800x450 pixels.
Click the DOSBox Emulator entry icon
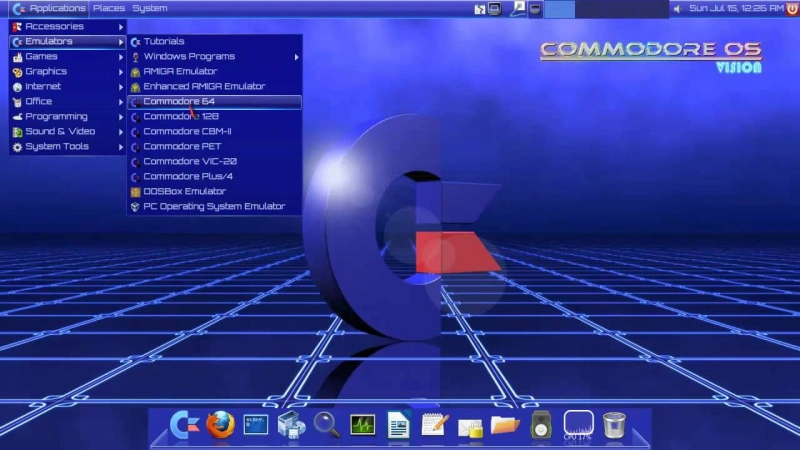[135, 192]
